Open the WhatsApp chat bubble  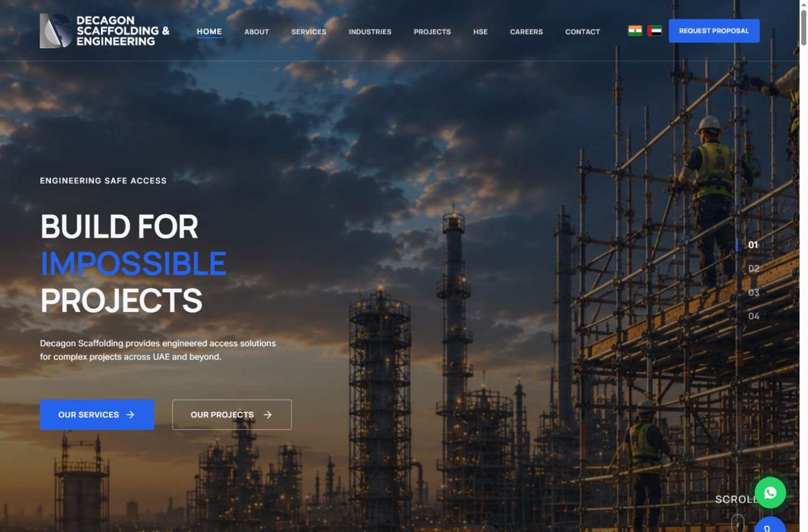coord(770,492)
